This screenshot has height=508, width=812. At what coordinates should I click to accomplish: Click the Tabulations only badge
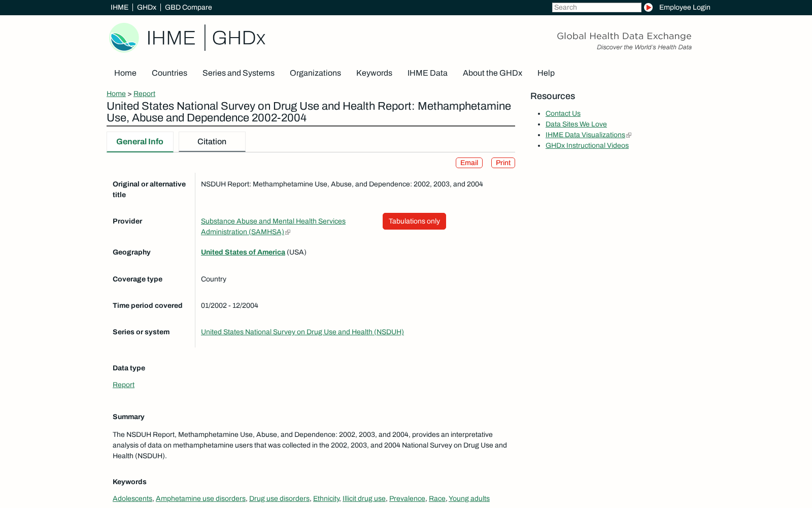pos(414,221)
